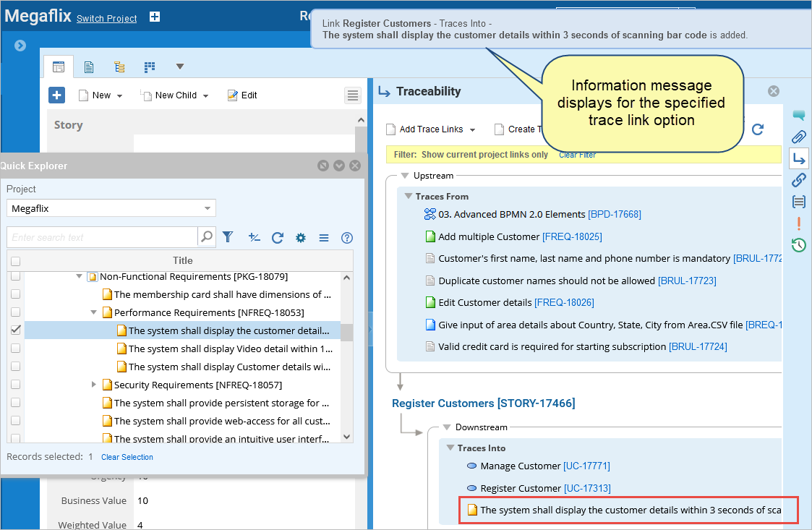This screenshot has width=812, height=530.
Task: Open the traceability arrow sidebar icon
Action: tap(798, 158)
